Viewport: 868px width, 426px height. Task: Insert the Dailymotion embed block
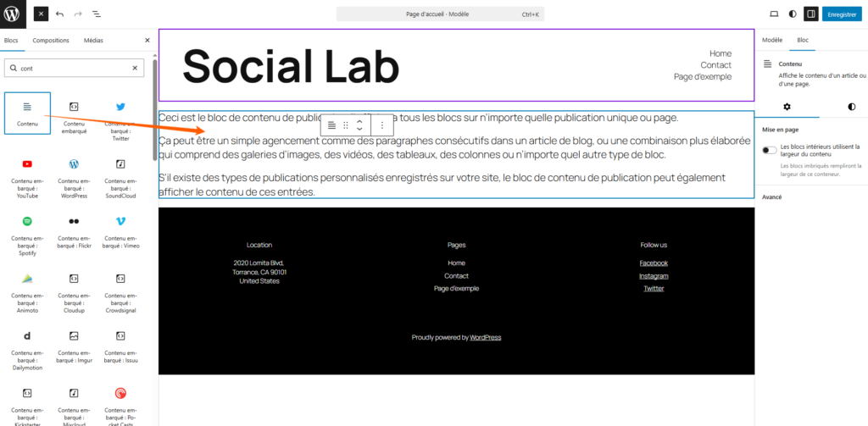pos(28,351)
